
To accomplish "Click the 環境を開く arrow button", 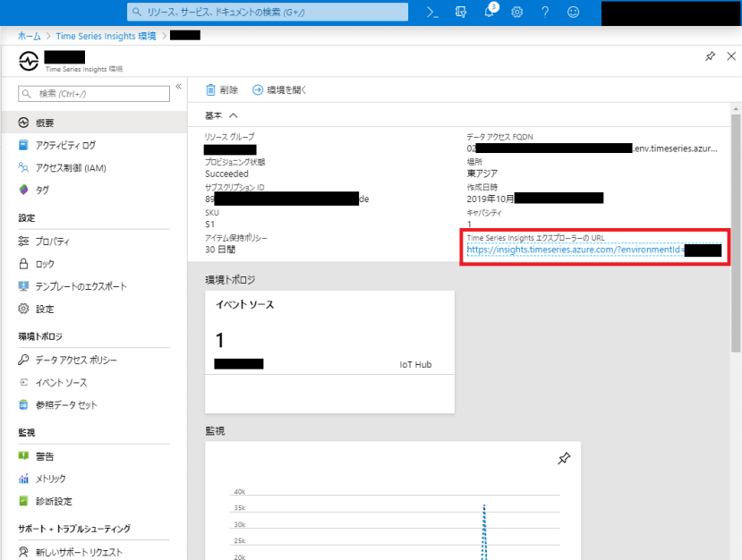I will [279, 89].
